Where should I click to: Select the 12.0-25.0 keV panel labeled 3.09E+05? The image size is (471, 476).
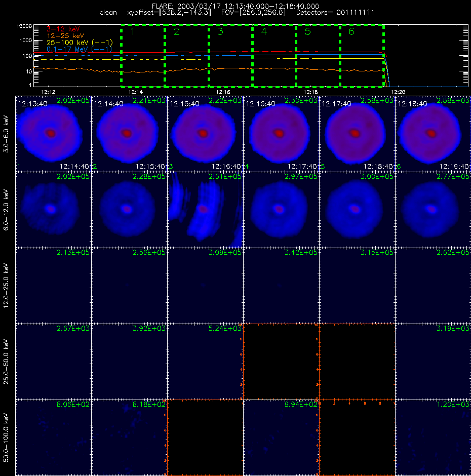point(205,286)
